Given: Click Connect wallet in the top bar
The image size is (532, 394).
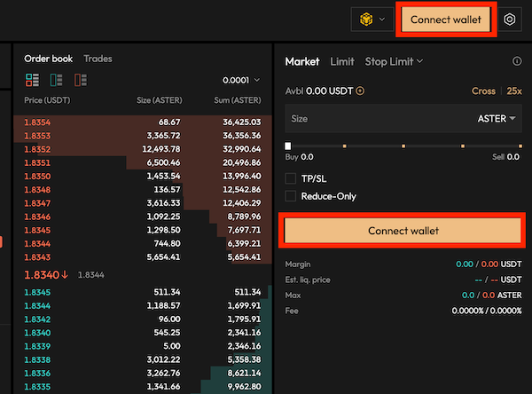Looking at the screenshot, I should click(x=446, y=20).
